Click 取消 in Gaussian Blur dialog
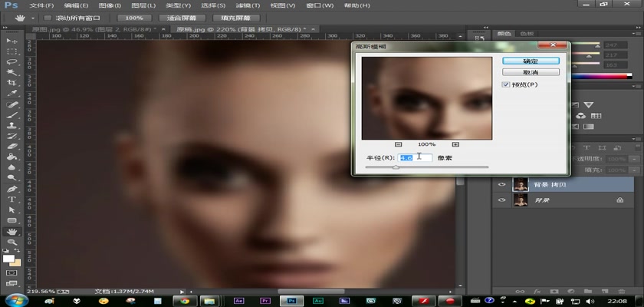Image resolution: width=644 pixels, height=307 pixels. pos(531,72)
